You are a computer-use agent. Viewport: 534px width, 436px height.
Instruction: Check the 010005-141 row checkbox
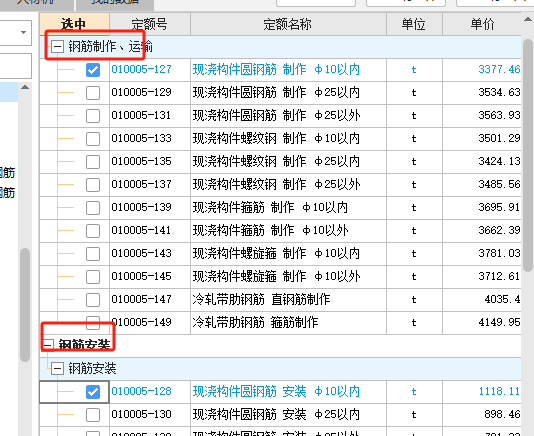point(93,231)
